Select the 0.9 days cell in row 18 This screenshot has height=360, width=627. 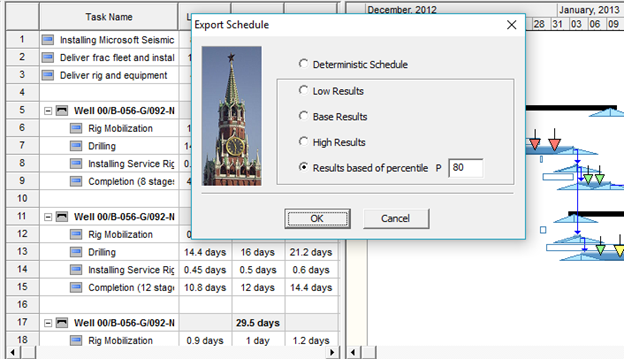click(x=205, y=340)
